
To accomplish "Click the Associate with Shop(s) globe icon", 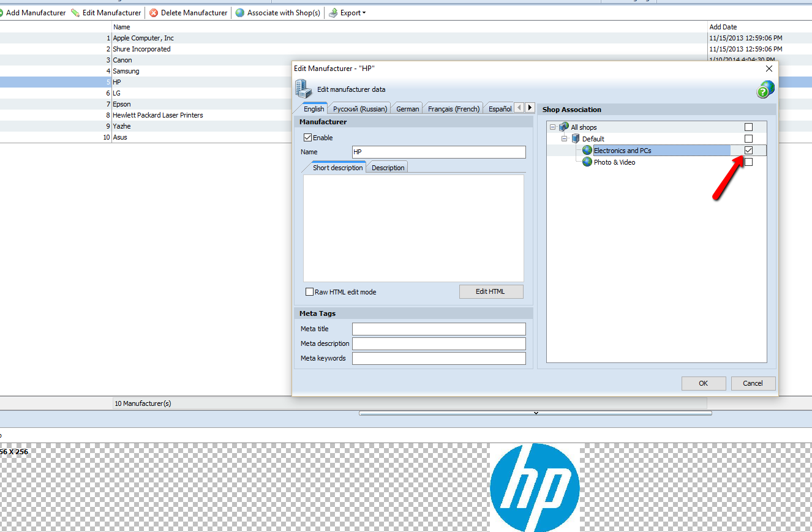I will (240, 13).
